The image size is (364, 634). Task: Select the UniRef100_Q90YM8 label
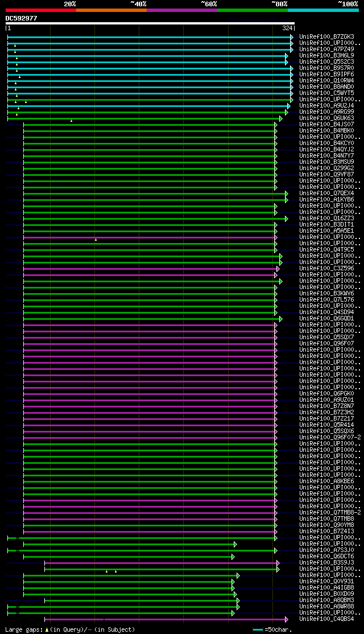point(327,526)
